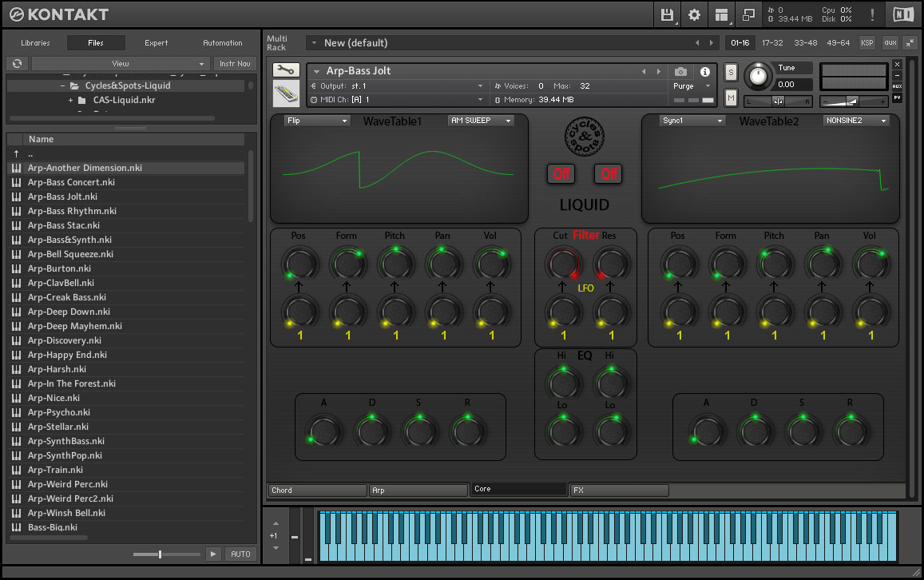Select next multi with right arrow

pyautogui.click(x=712, y=43)
